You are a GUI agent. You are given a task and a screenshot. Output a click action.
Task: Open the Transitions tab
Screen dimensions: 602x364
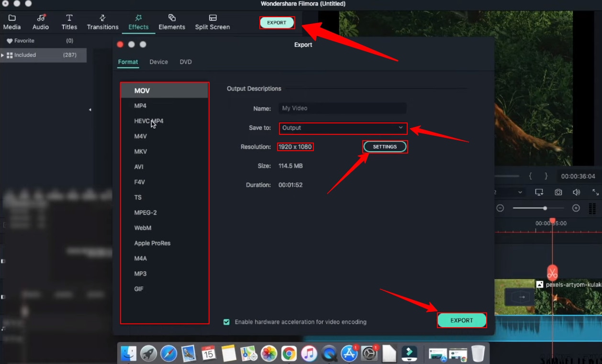(x=102, y=22)
